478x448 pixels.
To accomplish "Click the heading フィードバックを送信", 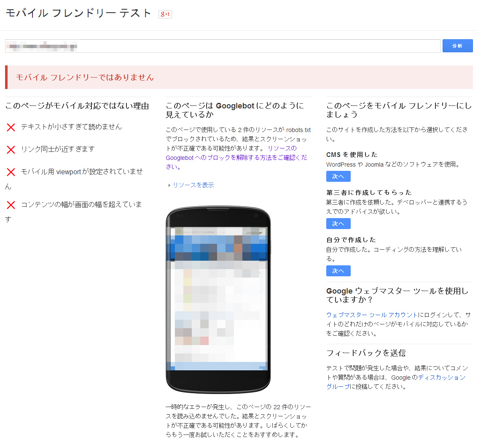I will [x=366, y=353].
